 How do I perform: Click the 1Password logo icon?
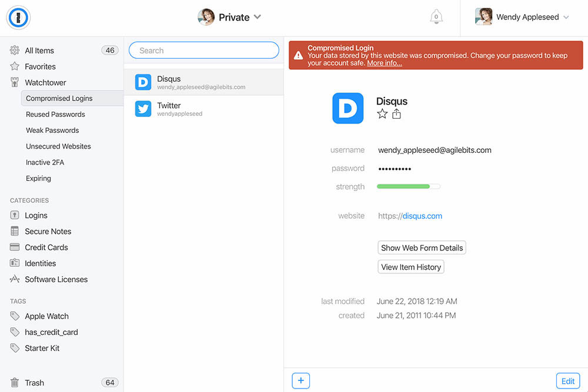[18, 18]
